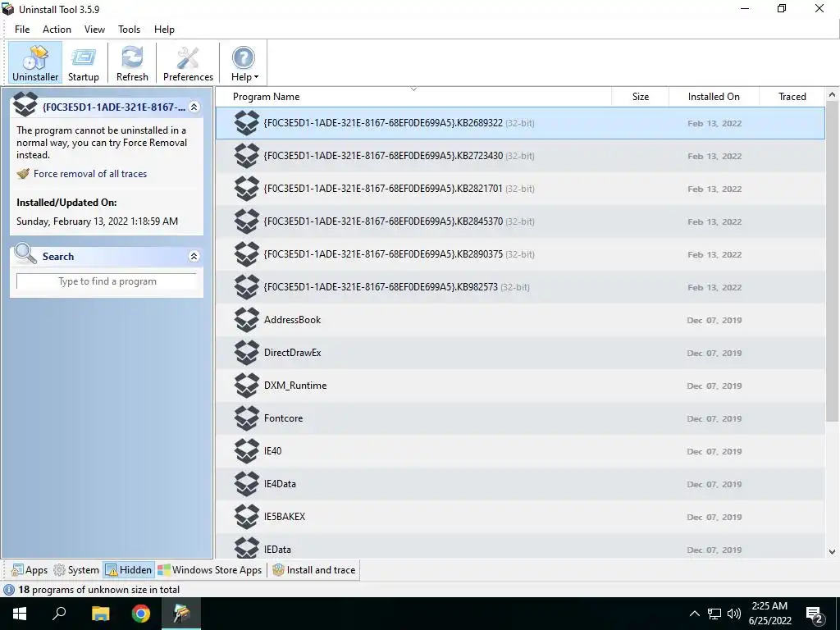Open Preferences from the toolbar
This screenshot has height=630, width=840.
point(188,62)
